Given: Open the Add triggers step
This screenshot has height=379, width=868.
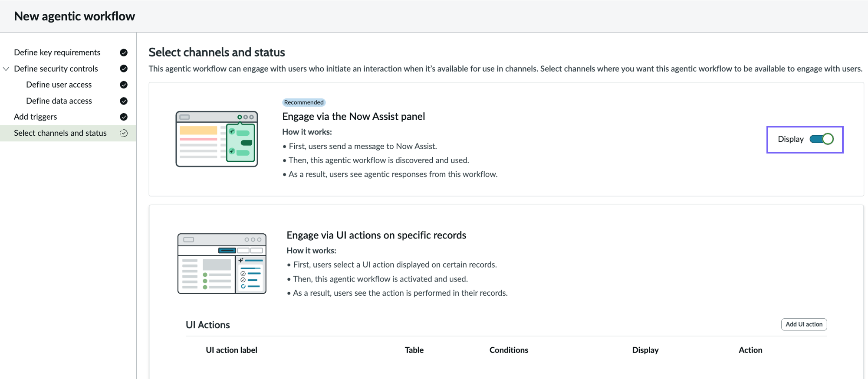Looking at the screenshot, I should [36, 117].
